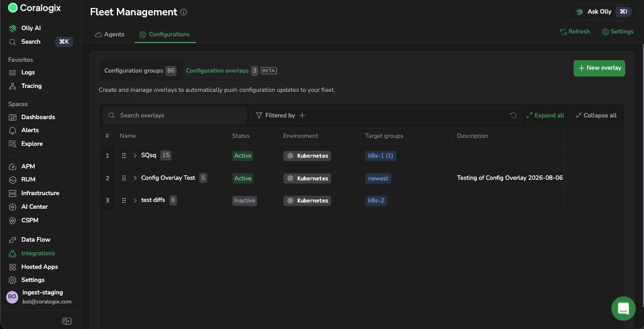Click the APM gauge icon
The height and width of the screenshot is (329, 644).
coord(12,167)
